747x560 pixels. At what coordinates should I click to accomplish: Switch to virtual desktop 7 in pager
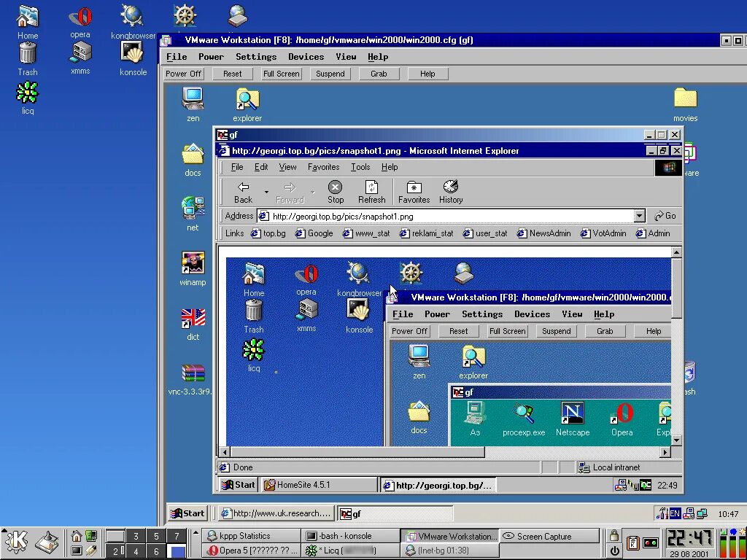[x=177, y=536]
